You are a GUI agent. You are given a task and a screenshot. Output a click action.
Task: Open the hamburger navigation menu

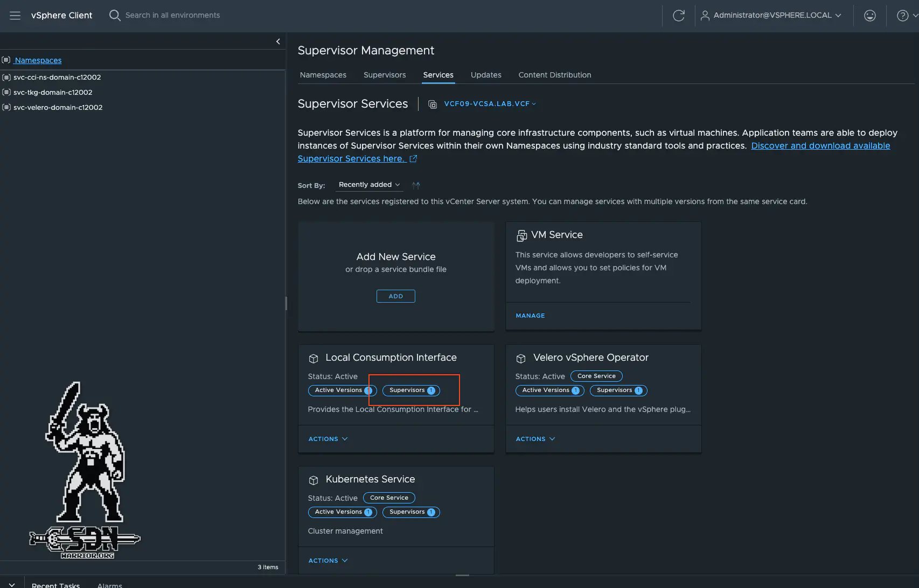coord(15,16)
